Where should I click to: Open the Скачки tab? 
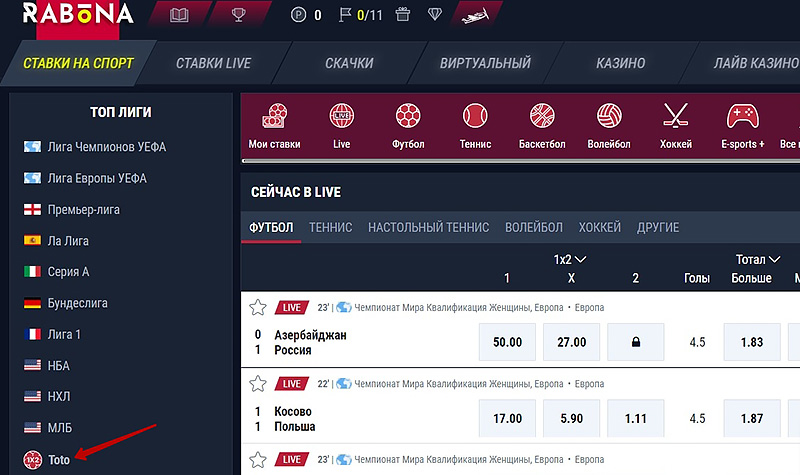[x=349, y=63]
